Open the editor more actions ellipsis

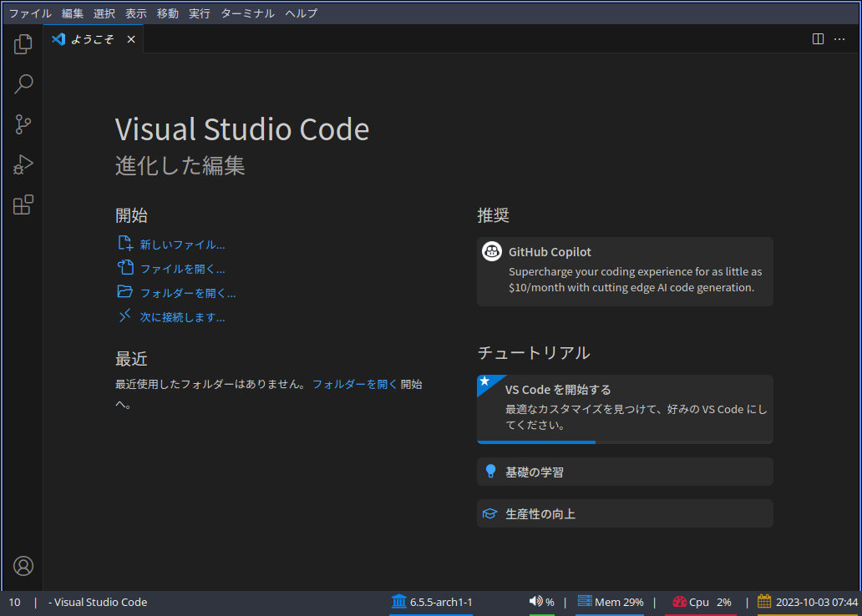click(x=839, y=39)
